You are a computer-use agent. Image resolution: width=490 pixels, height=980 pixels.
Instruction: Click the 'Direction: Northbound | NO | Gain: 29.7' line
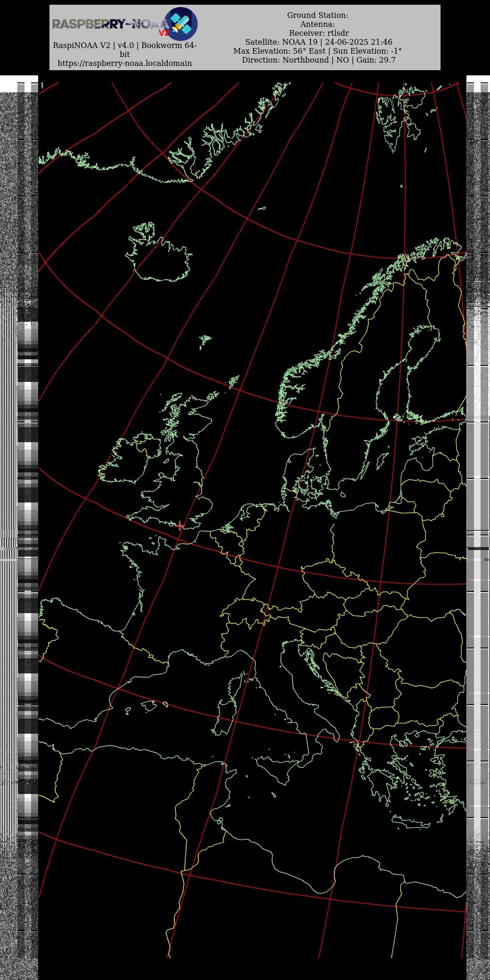tap(319, 60)
